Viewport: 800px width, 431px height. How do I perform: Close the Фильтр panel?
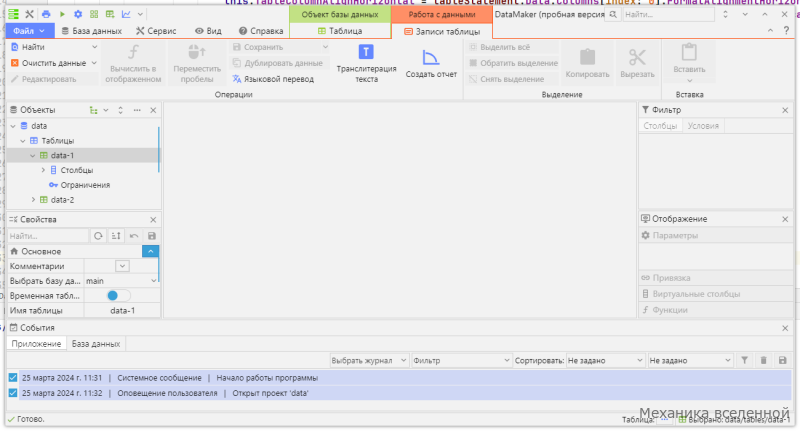785,110
